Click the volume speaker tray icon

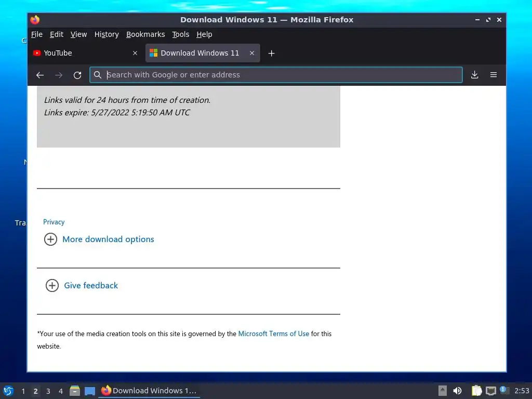457,391
